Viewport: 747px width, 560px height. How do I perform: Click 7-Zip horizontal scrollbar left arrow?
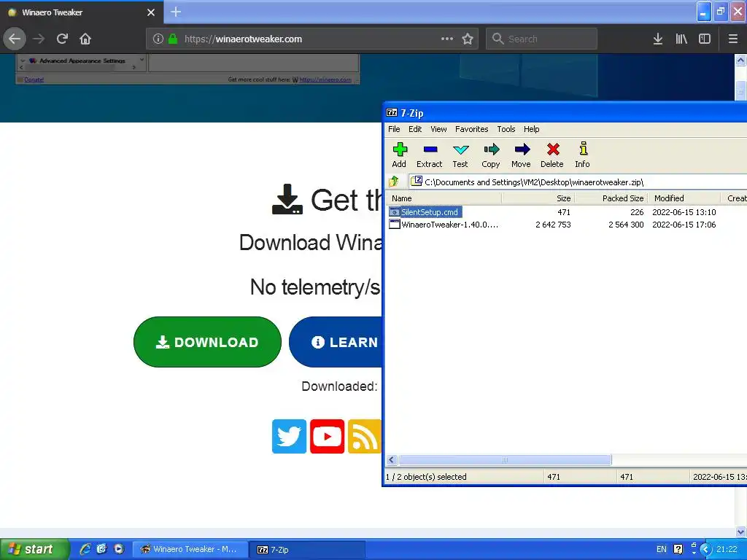[x=392, y=459]
